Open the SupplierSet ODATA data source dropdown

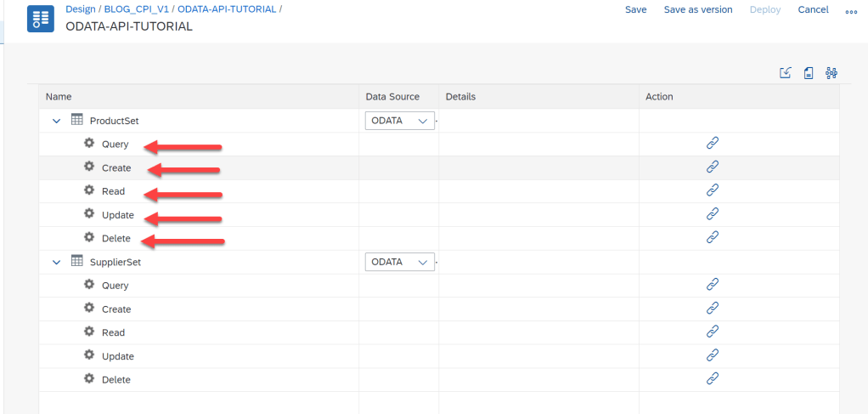pos(400,262)
